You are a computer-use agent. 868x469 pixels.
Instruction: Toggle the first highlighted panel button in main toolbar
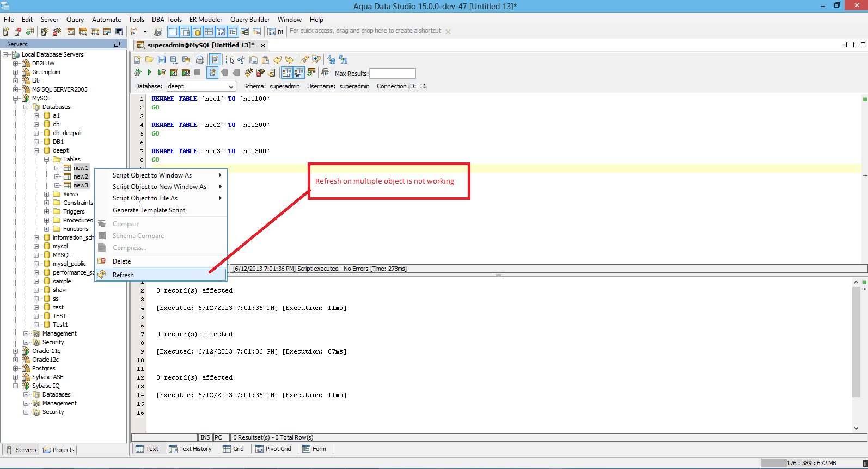[173, 32]
